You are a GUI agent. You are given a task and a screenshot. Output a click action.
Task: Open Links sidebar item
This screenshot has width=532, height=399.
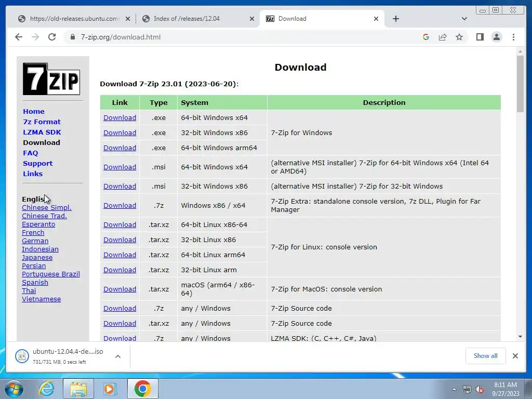coord(33,174)
